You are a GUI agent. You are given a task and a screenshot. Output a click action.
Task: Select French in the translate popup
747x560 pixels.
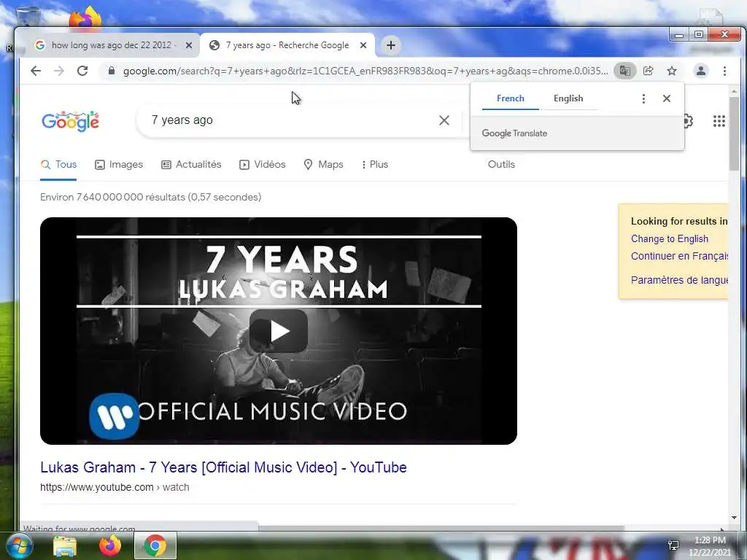510,98
